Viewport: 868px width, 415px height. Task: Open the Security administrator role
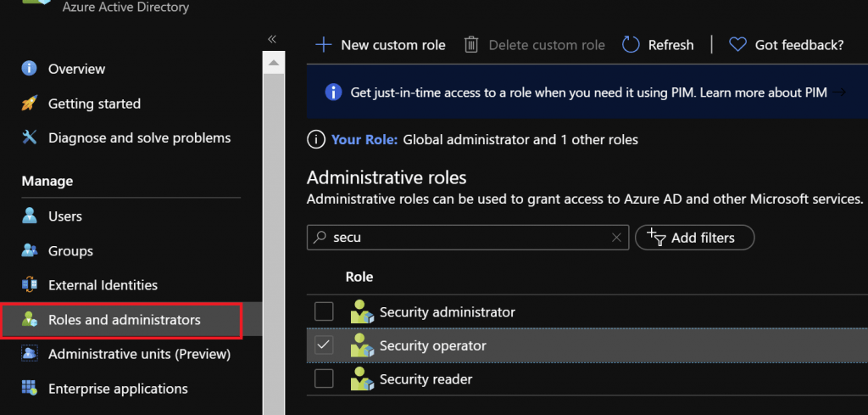pos(448,312)
